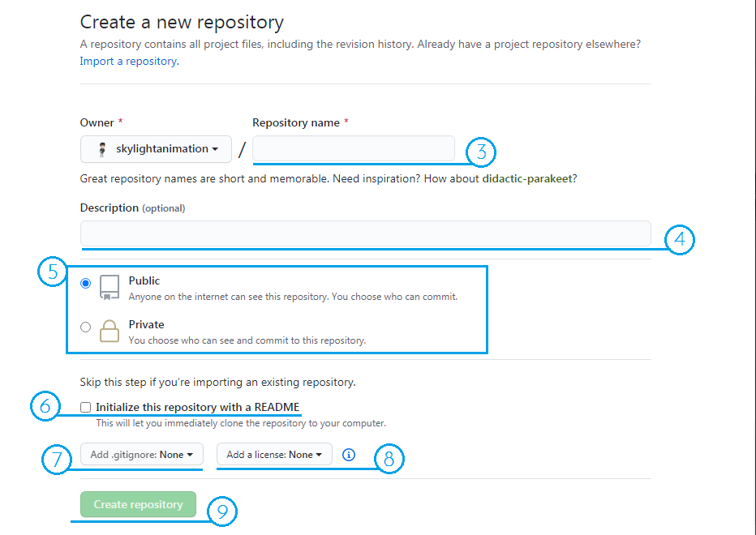Image resolution: width=756 pixels, height=535 pixels.
Task: Click the Repository name input field
Action: (353, 148)
